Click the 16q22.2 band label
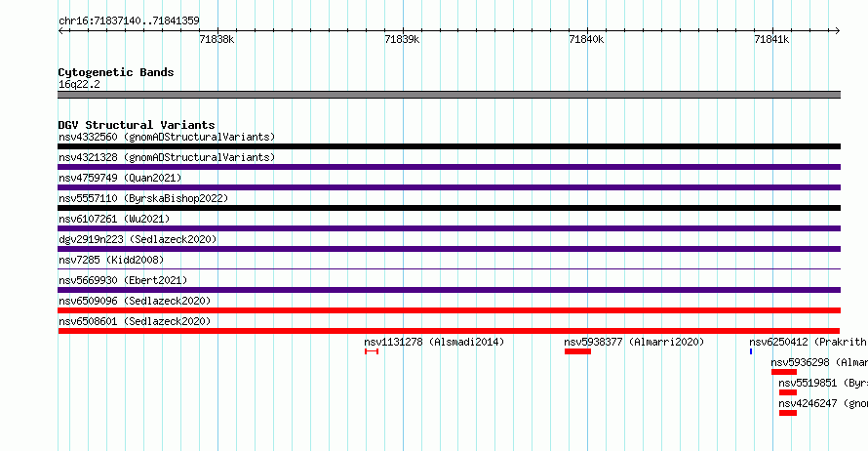Viewport: 868px width, 451px height. pyautogui.click(x=79, y=84)
